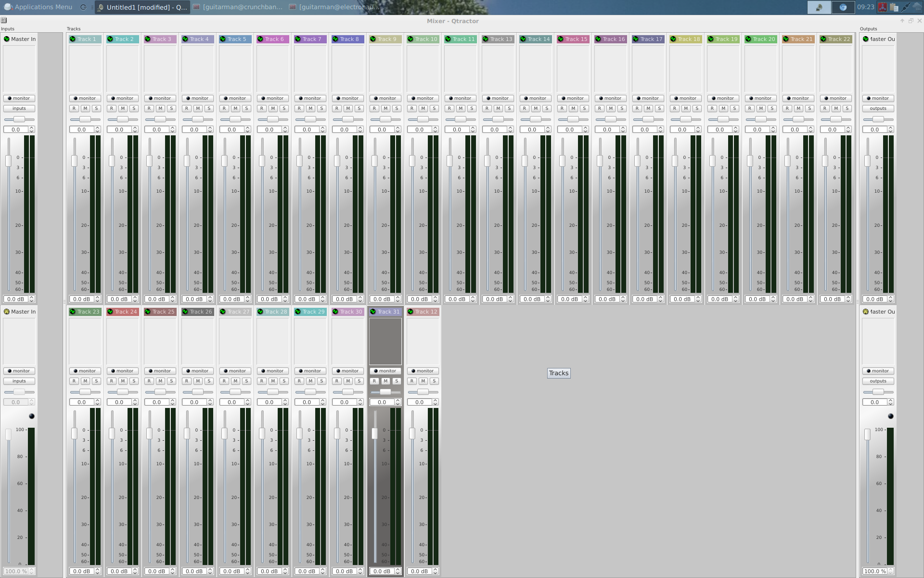924x578 pixels.
Task: Click the Track 14 strip waveform icon
Action: pyautogui.click(x=523, y=39)
